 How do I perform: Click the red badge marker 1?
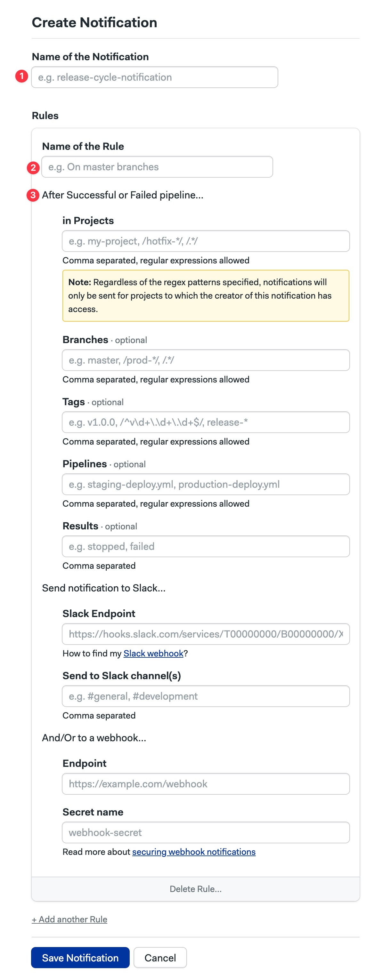(22, 76)
